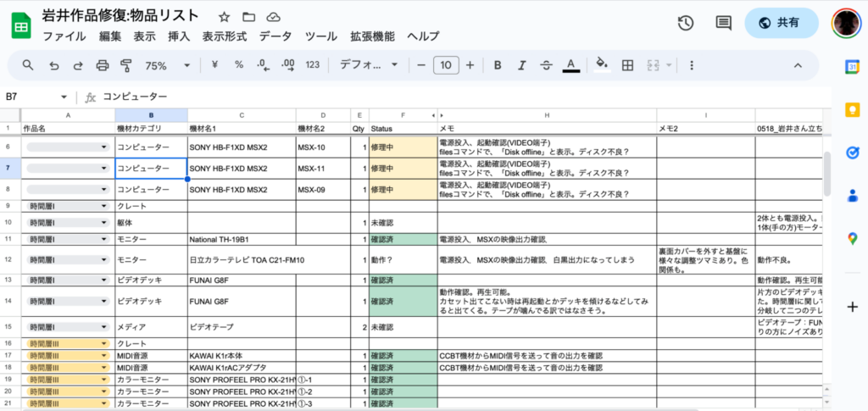Open the merge cells dropdown arrow
Screen dimensions: 868x411
669,65
